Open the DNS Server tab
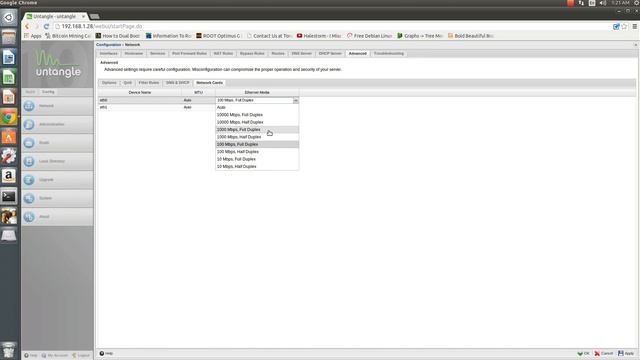The height and width of the screenshot is (360, 640). coord(302,53)
